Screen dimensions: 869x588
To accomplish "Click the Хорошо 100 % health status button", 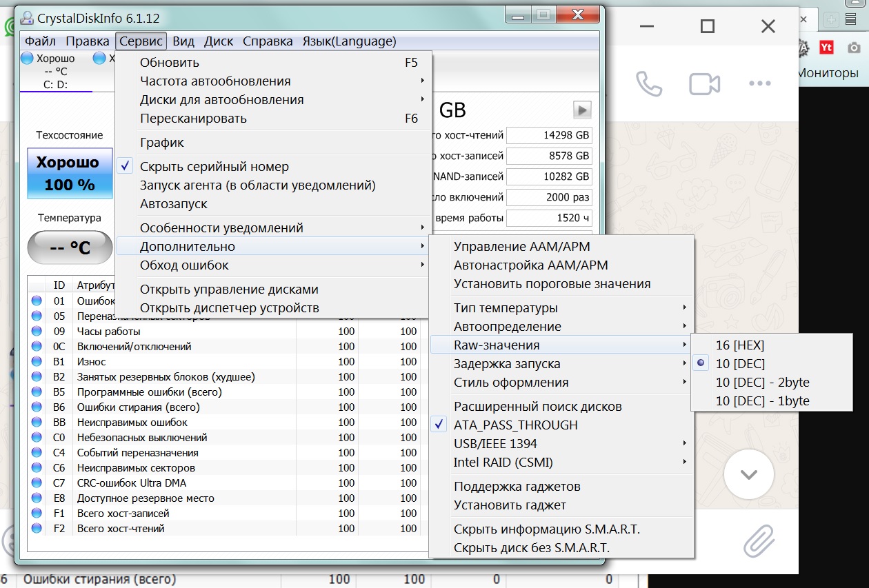I will coord(70,173).
